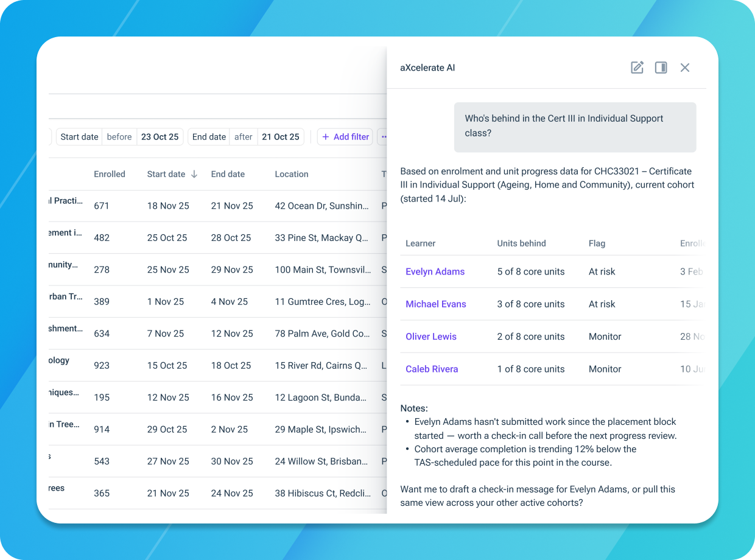The height and width of the screenshot is (560, 755).
Task: Click the '1 of 8 core units' cell
Action: point(531,369)
